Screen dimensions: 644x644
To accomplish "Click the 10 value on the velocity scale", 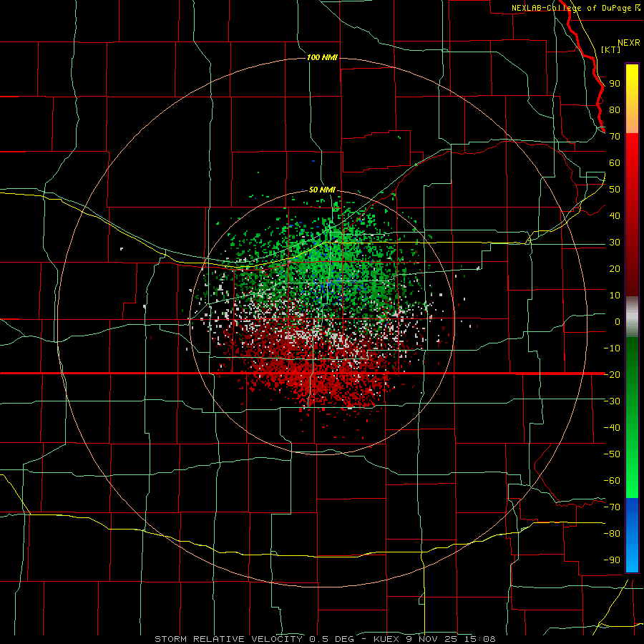I will tap(615, 296).
